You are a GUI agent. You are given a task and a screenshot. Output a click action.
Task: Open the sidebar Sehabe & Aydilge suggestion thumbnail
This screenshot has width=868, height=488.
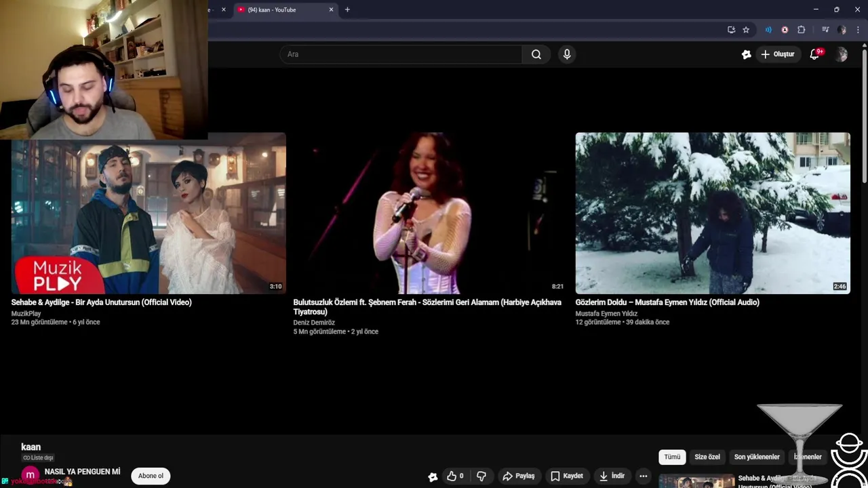tap(696, 481)
